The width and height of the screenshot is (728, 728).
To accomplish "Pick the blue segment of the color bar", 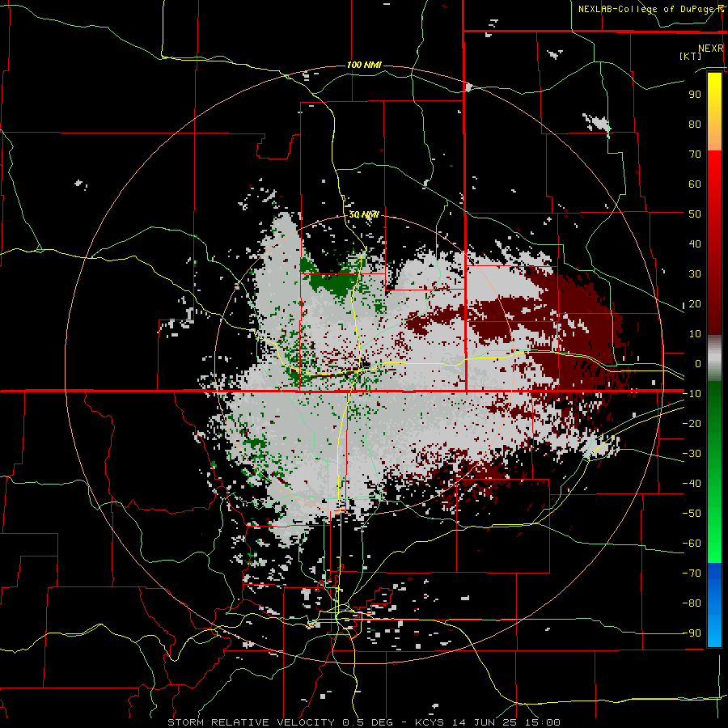I will click(714, 604).
